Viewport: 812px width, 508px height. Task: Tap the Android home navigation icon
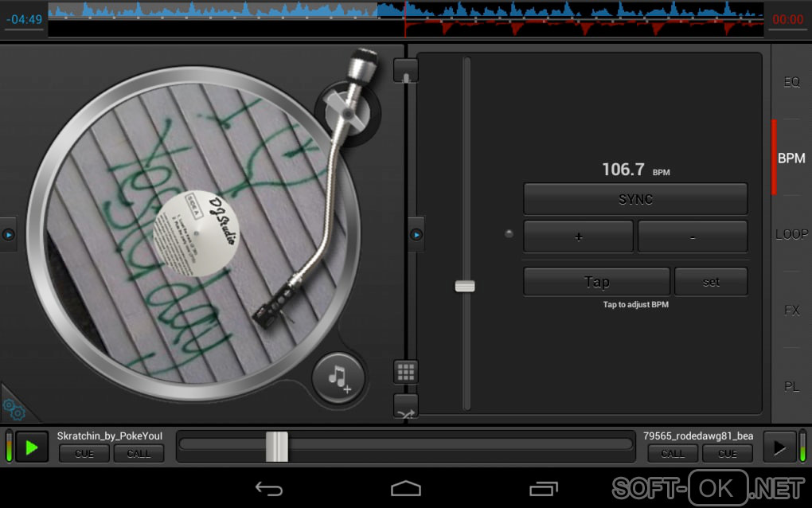(405, 488)
